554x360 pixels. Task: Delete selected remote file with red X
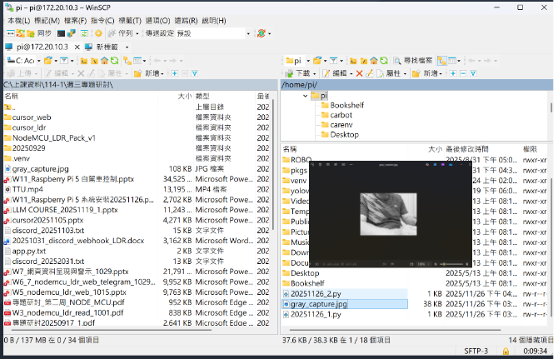click(359, 73)
